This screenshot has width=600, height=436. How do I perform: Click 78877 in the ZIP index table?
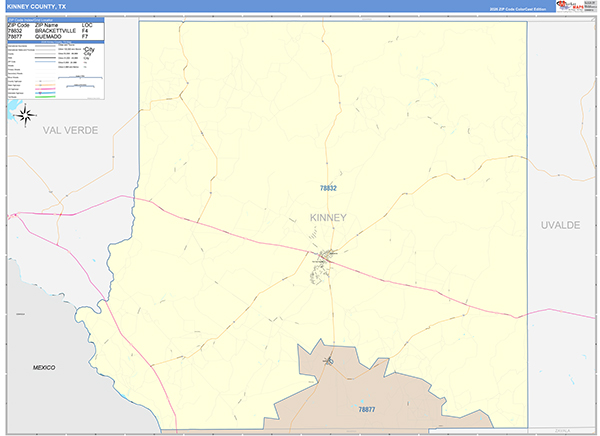click(x=15, y=36)
